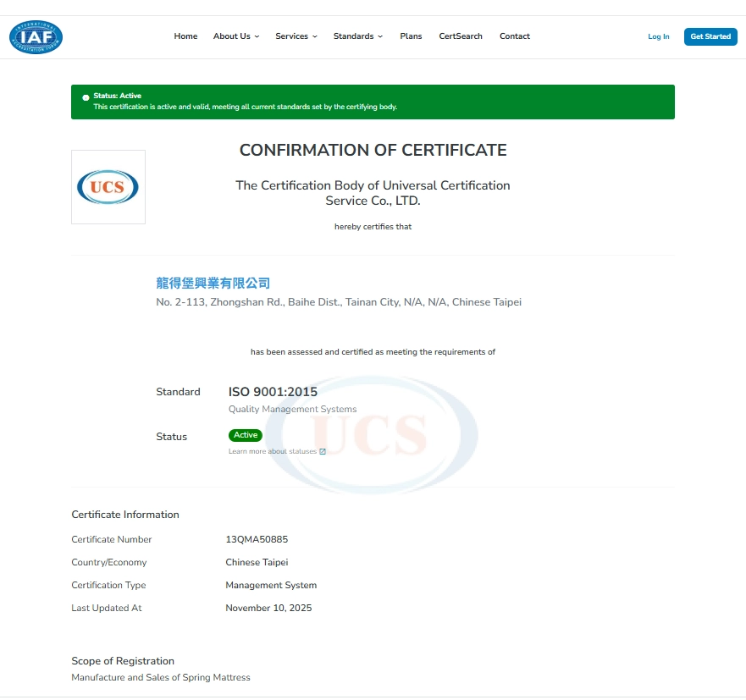Open the Plans page
Screen dimensions: 746x700
tap(411, 36)
